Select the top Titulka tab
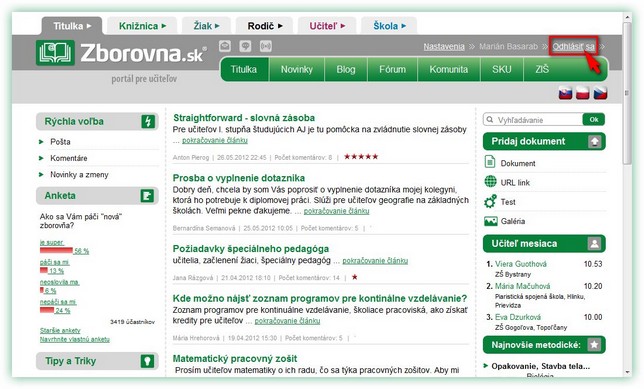The height and width of the screenshot is (389, 644). [x=72, y=26]
